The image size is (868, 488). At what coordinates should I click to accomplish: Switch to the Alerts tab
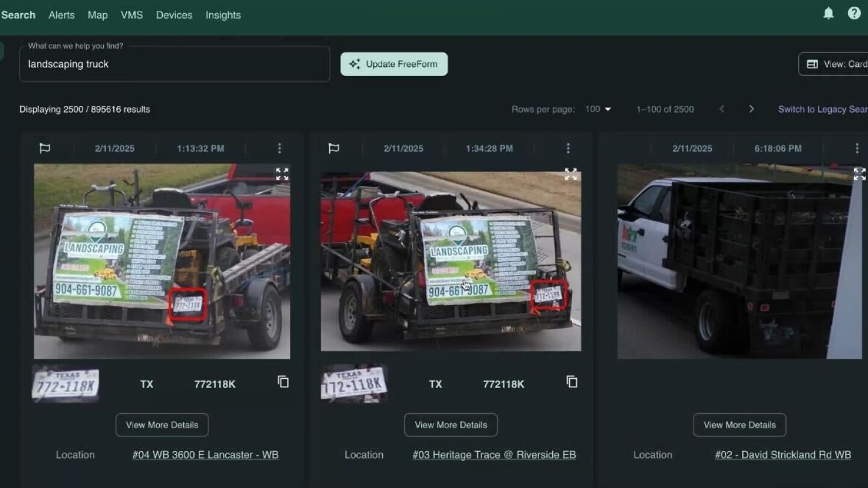(x=61, y=15)
